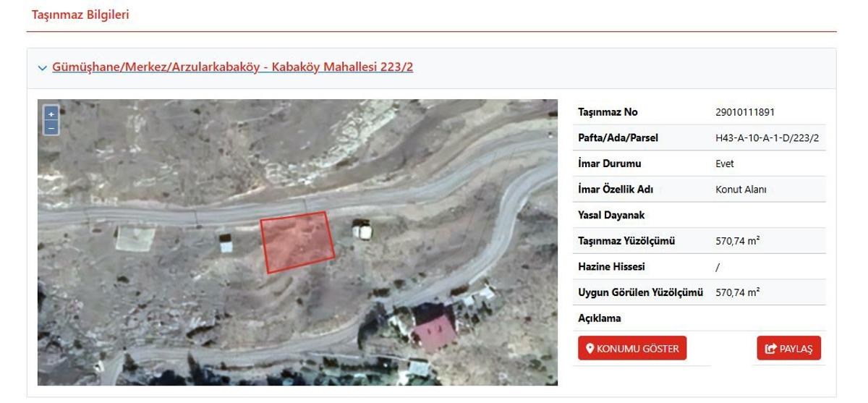868x403 pixels.
Task: Collapse the property panel chevron
Action: 42,68
